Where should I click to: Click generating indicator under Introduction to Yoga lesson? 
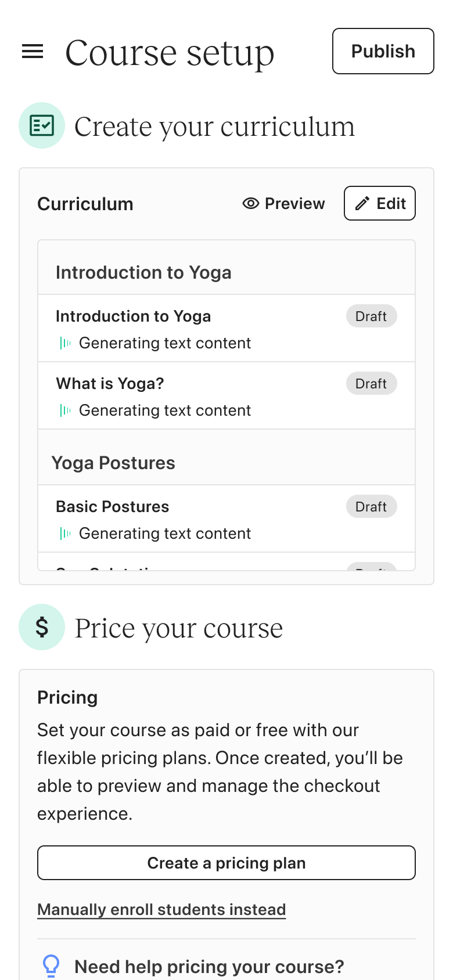tap(66, 343)
